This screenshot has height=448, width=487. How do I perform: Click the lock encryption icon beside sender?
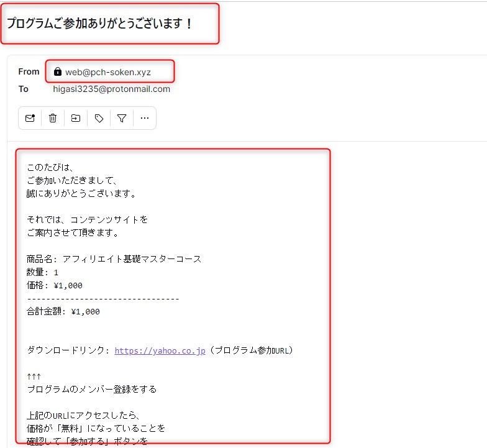[x=58, y=71]
